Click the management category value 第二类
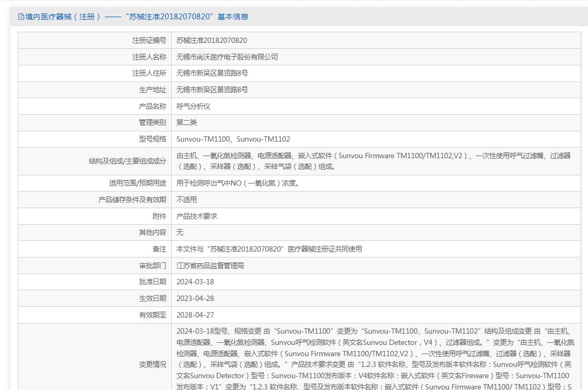This screenshot has width=588, height=390. 187,122
